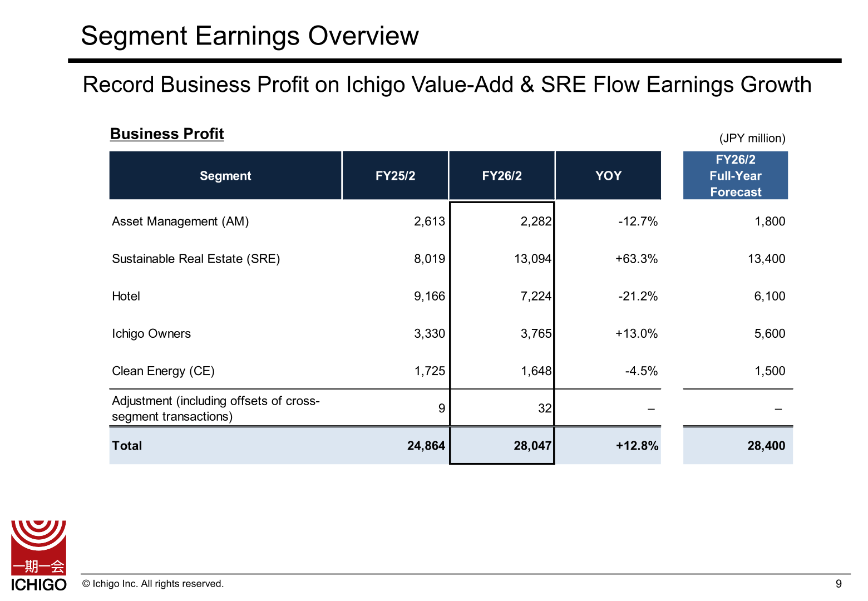The width and height of the screenshot is (868, 601).
Task: Select the 'Asset Management (AM)' row label
Action: tap(180, 221)
